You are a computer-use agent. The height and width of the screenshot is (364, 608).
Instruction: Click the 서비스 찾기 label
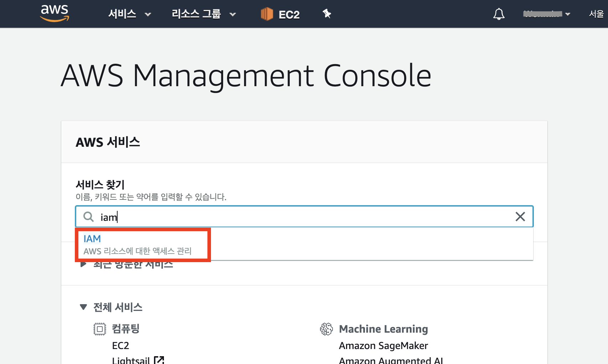100,184
